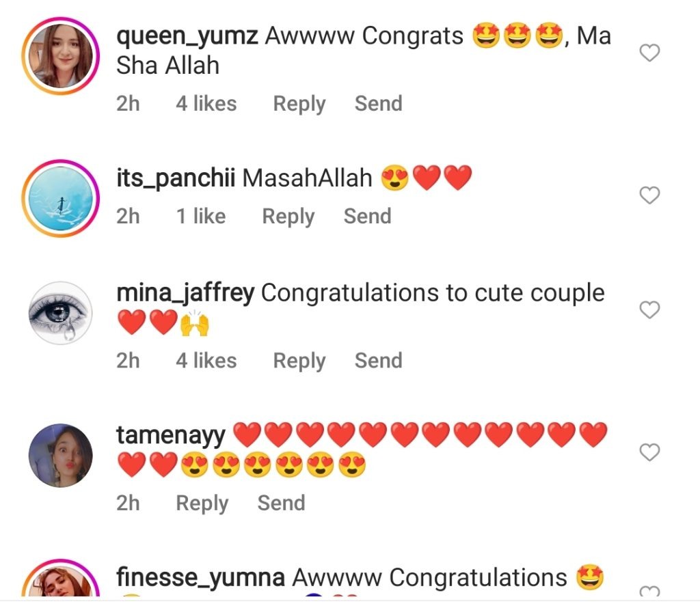This screenshot has width=700, height=608.
Task: Open queen_yumz's profile picture story
Action: coord(61,56)
